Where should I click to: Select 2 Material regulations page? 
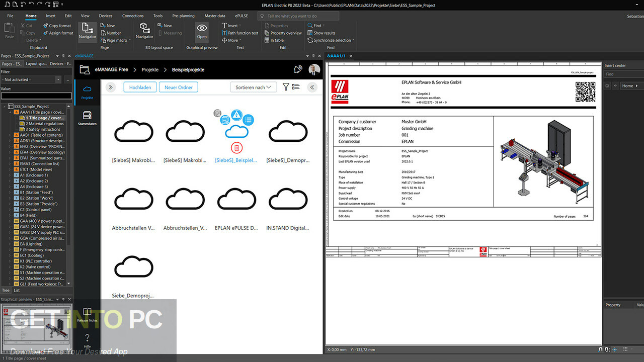pyautogui.click(x=42, y=124)
